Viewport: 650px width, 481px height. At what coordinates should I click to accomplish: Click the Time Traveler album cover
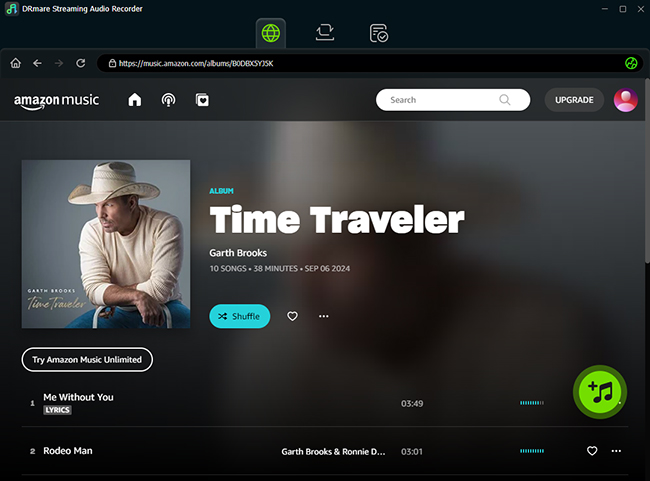point(106,244)
